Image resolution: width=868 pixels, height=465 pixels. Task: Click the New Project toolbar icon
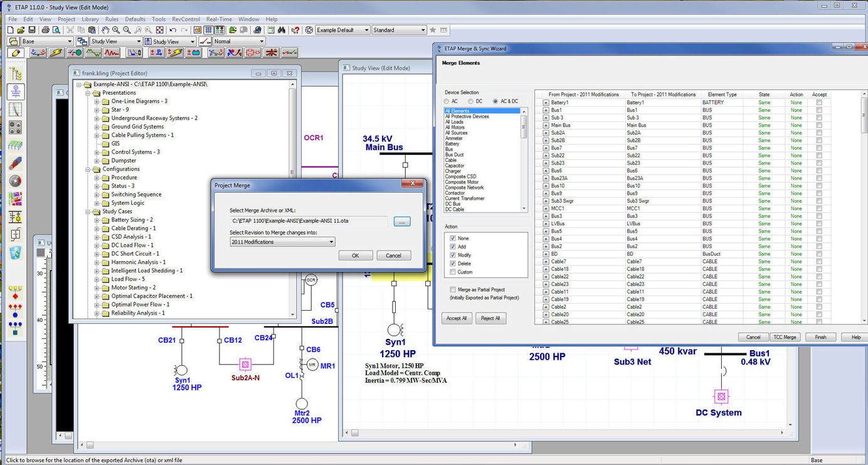click(x=10, y=29)
